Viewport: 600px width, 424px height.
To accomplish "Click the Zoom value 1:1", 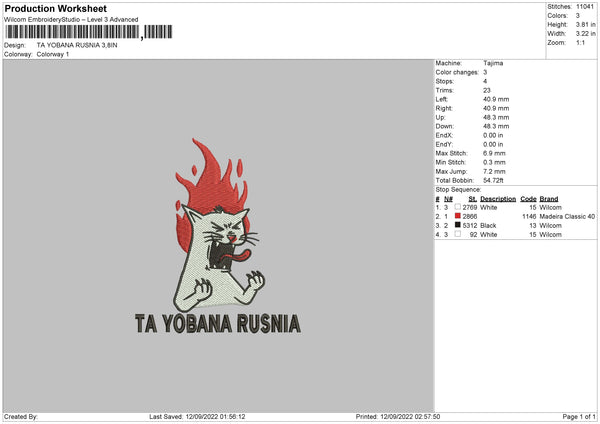I will (x=583, y=43).
